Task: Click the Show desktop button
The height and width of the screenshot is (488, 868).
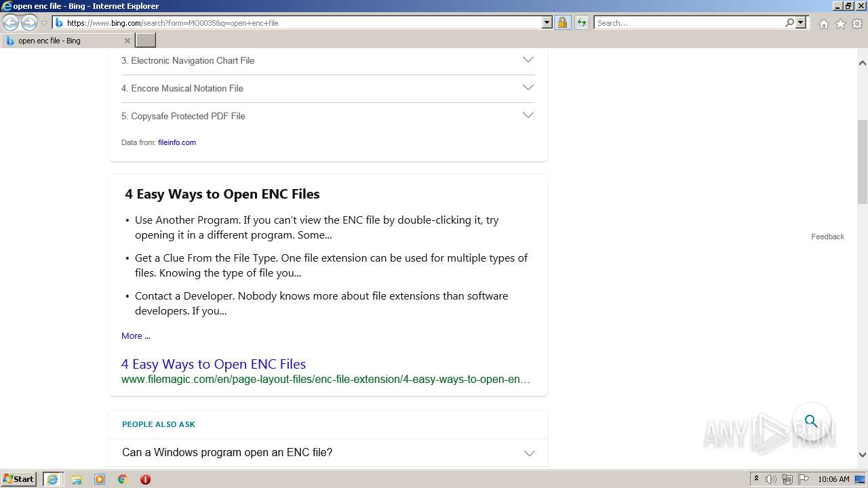Action: pyautogui.click(x=861, y=479)
